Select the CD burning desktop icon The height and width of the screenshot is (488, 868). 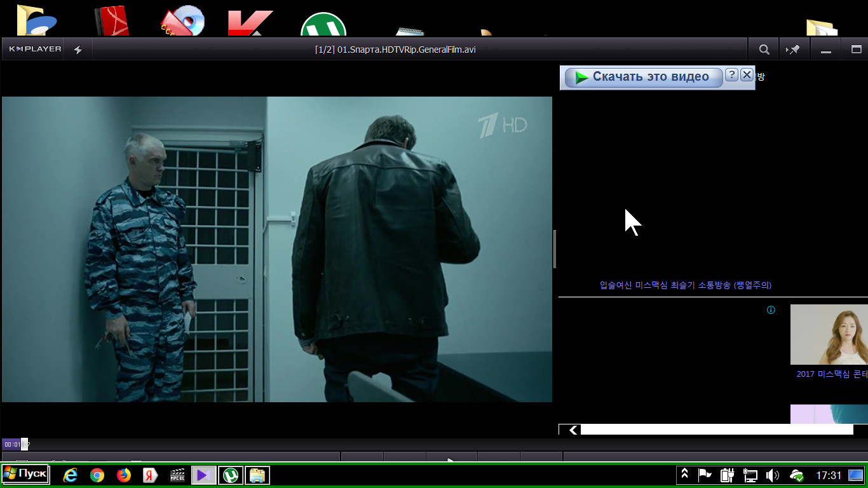[x=183, y=22]
